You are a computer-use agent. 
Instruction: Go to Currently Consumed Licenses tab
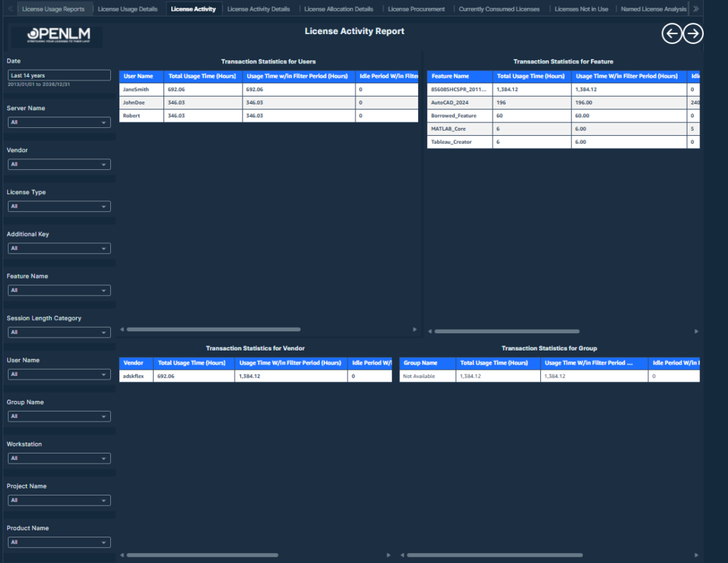(x=499, y=9)
